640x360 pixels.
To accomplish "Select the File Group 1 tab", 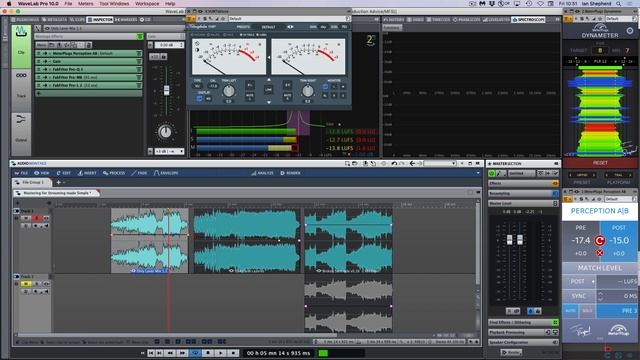I will pyautogui.click(x=32, y=182).
